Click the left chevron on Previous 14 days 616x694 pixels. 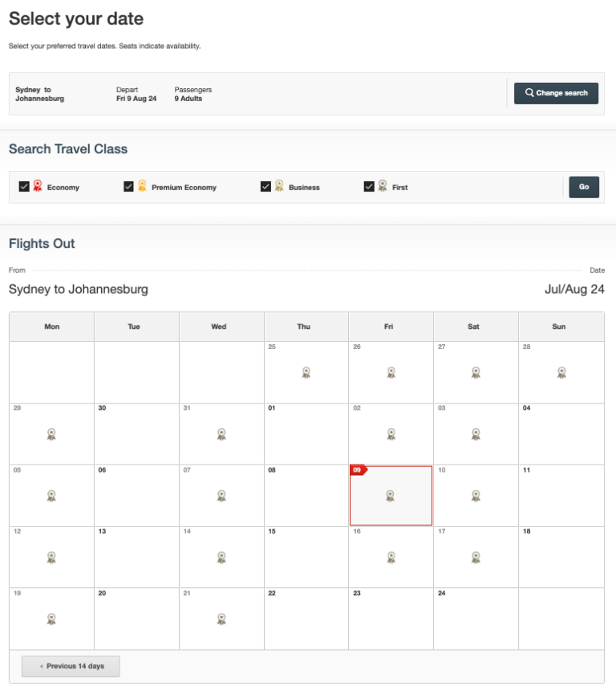[43, 666]
